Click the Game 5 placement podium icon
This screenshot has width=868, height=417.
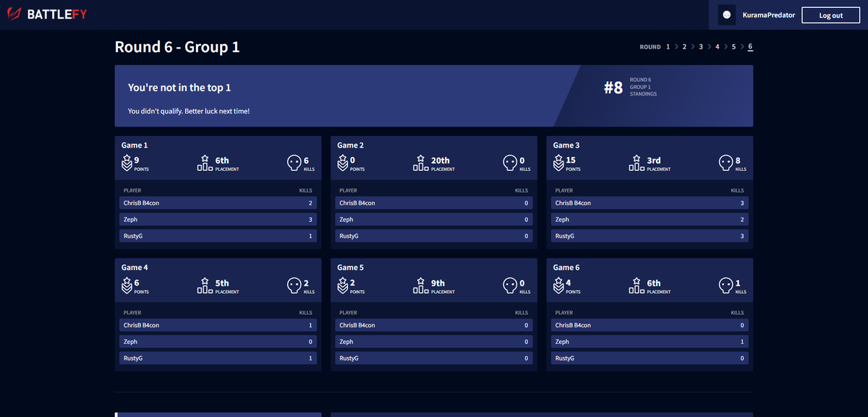click(x=421, y=286)
